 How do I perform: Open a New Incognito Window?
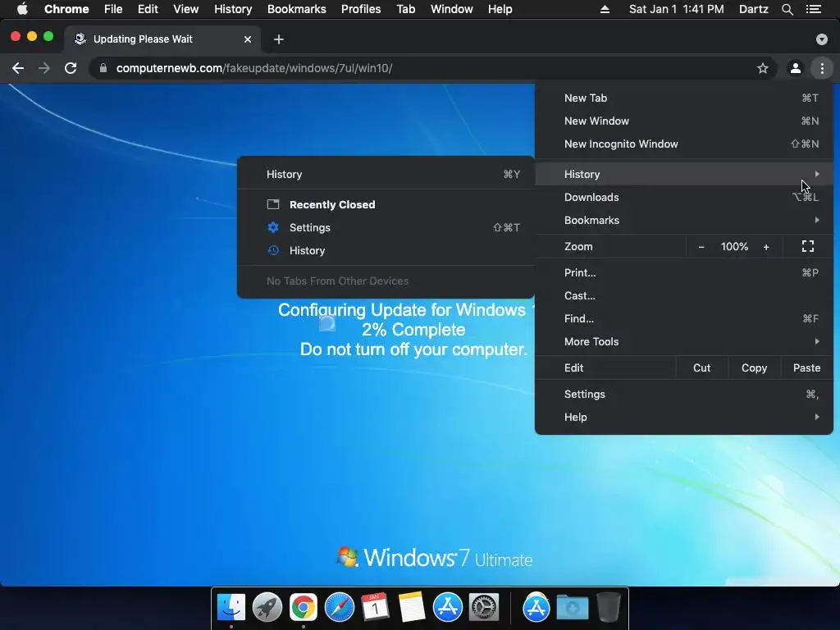pyautogui.click(x=684, y=144)
